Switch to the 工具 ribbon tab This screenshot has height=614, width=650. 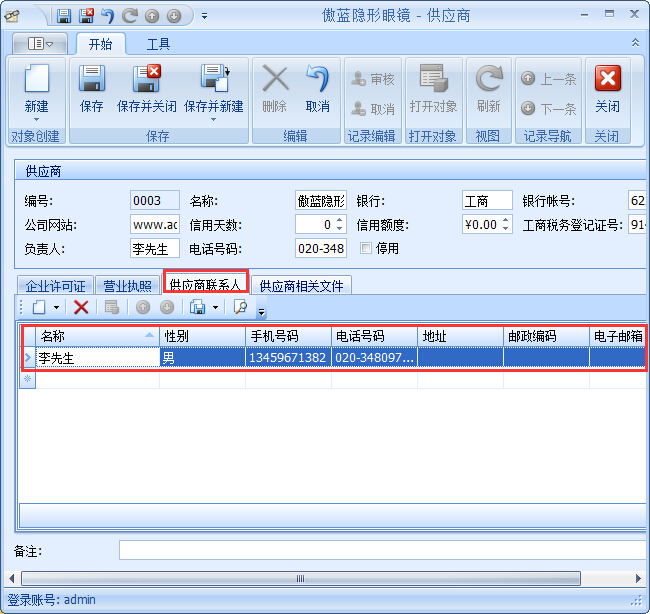point(158,44)
